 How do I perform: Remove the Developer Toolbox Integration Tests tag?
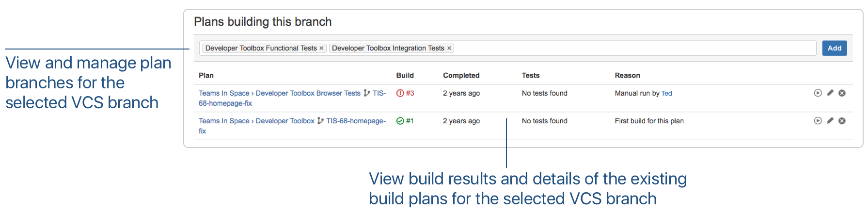(449, 49)
